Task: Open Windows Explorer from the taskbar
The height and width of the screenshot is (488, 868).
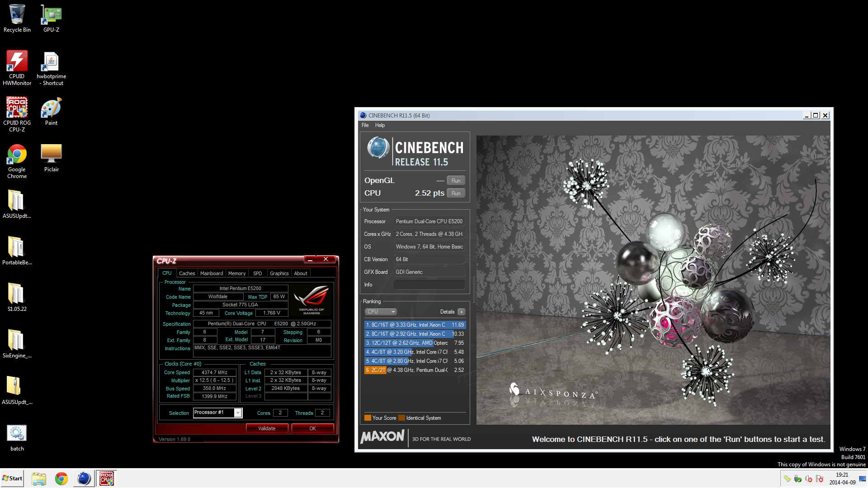Action: pyautogui.click(x=39, y=479)
